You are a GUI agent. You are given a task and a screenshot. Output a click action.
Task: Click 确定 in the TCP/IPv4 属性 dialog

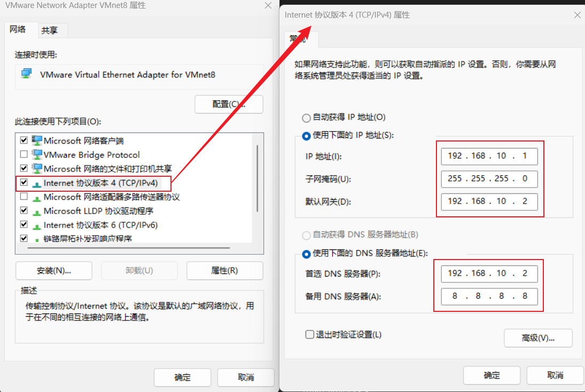coord(492,375)
